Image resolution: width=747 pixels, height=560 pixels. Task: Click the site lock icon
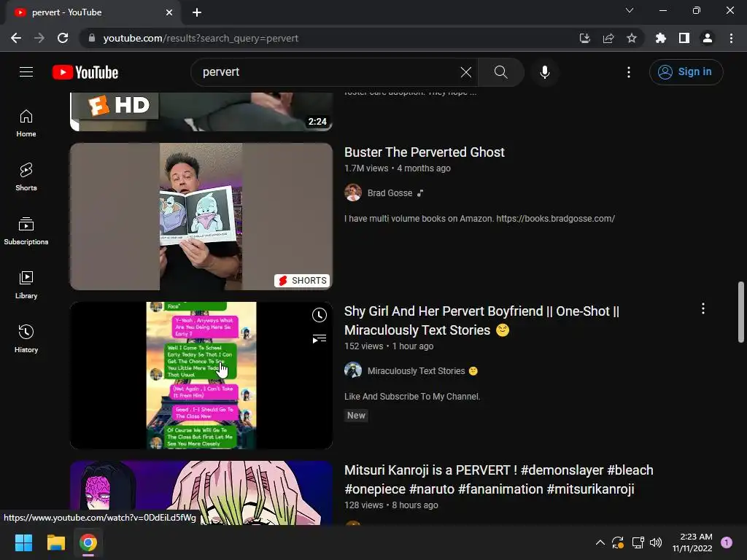coord(91,38)
